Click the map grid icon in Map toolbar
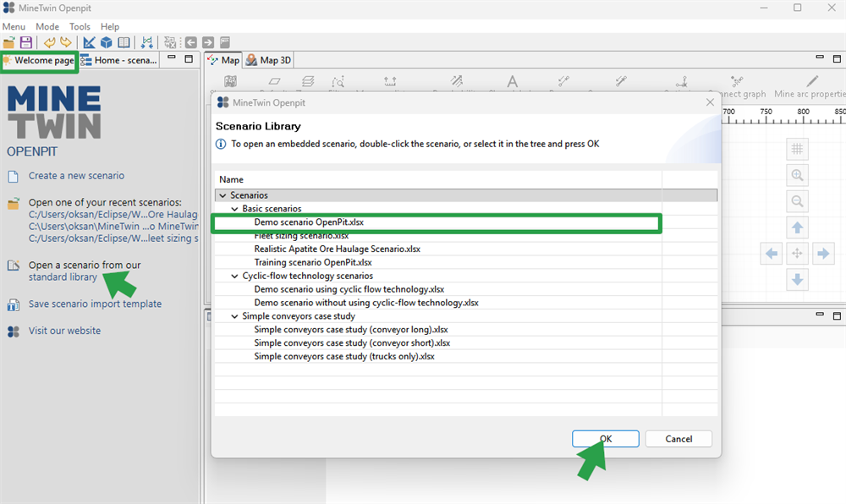 tap(230, 81)
